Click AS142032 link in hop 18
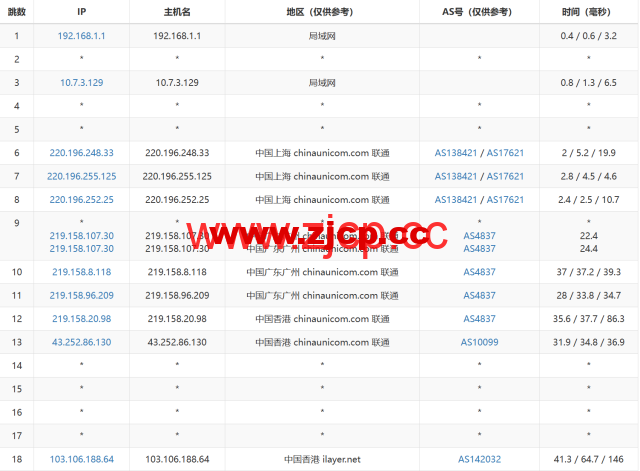 (480, 460)
